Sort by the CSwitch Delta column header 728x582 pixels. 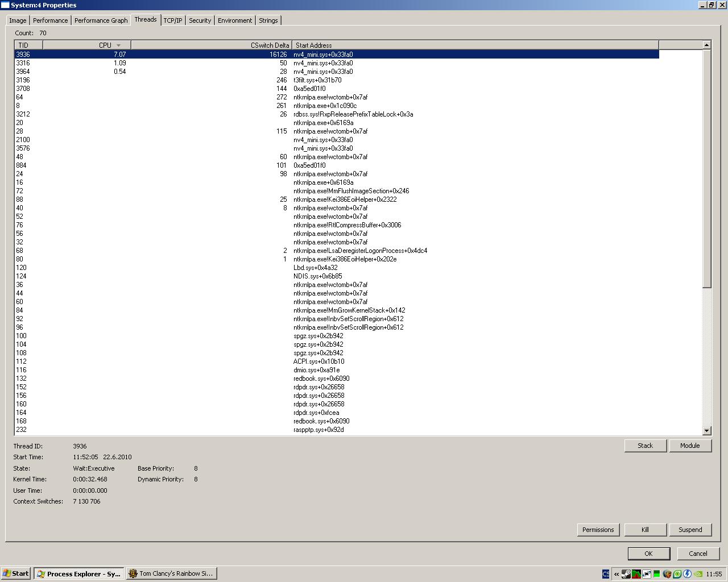(x=212, y=45)
